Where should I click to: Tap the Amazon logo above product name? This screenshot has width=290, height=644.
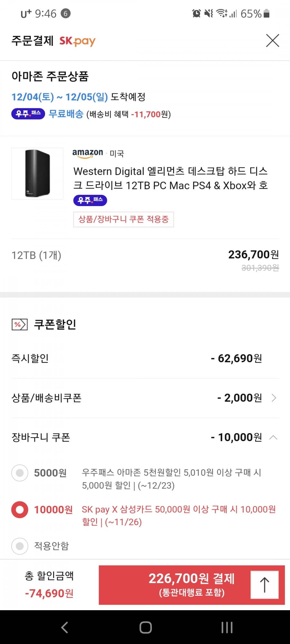(x=88, y=153)
